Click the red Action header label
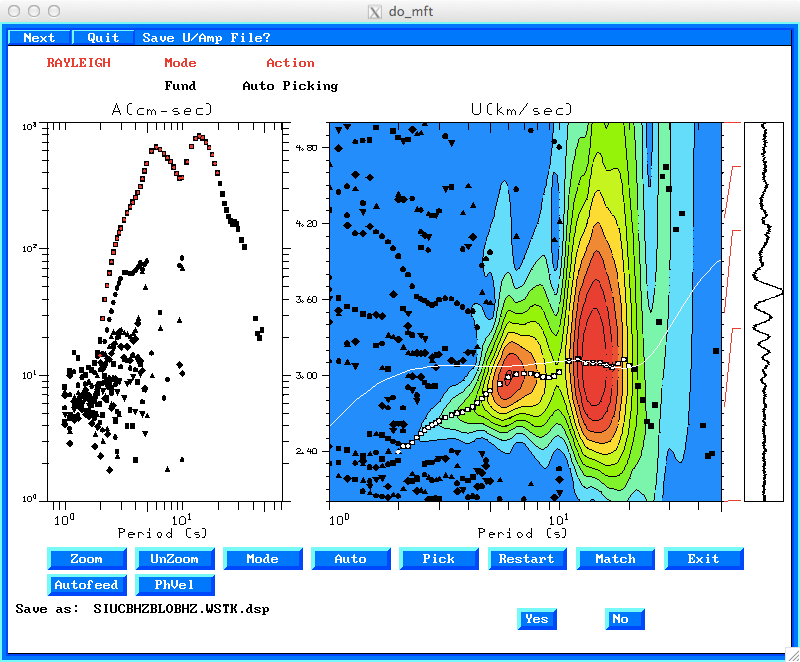The height and width of the screenshot is (662, 800). point(290,63)
